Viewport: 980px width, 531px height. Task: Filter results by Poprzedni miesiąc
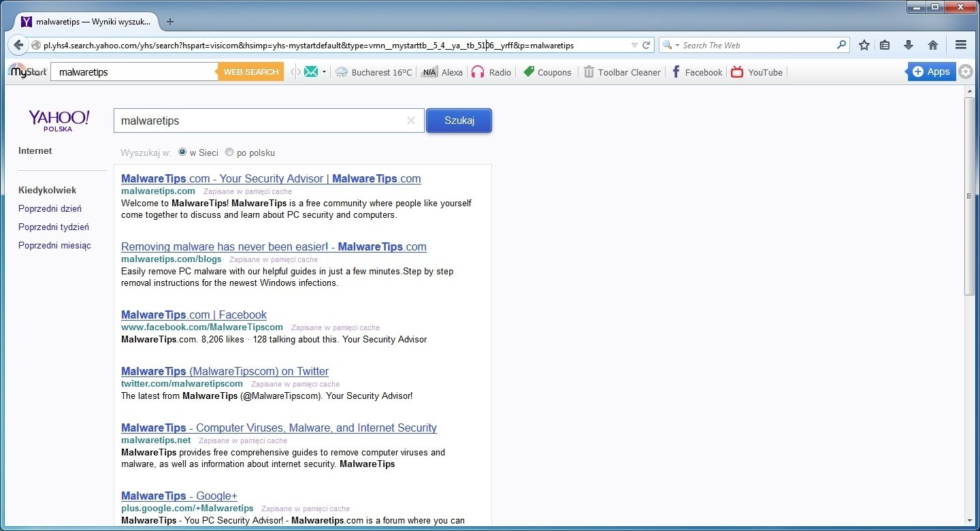click(54, 246)
